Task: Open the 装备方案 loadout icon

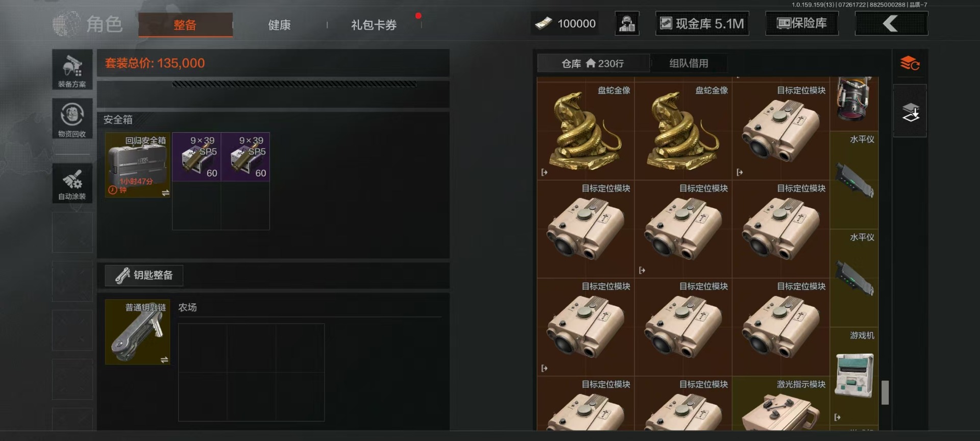Action: (x=72, y=69)
